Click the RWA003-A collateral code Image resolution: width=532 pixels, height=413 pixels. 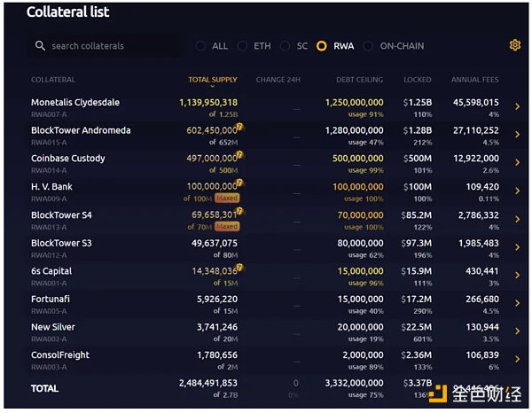coord(49,367)
